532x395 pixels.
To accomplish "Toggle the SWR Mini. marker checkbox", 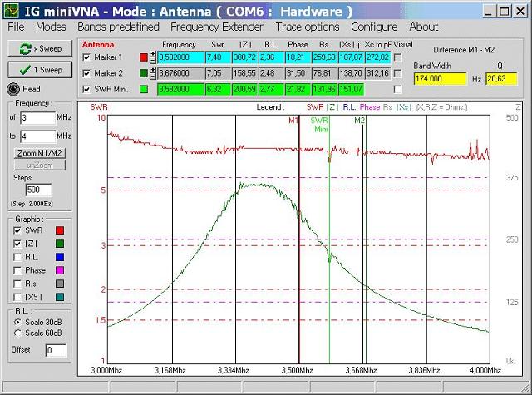I will click(x=89, y=88).
